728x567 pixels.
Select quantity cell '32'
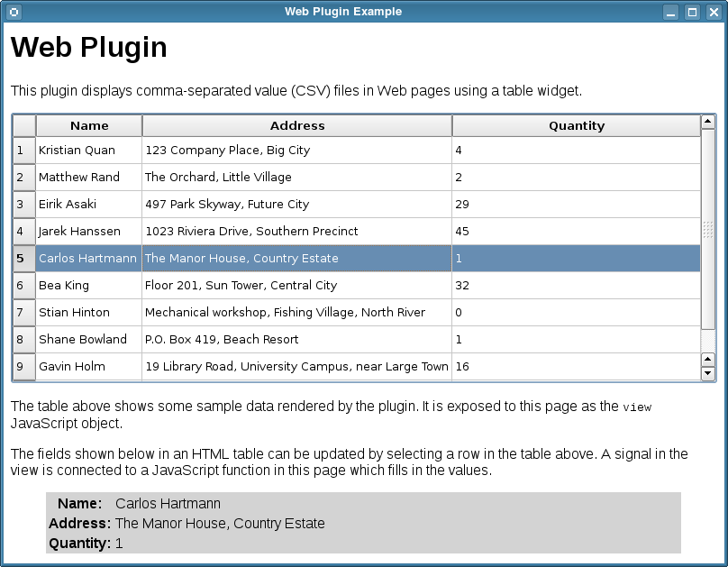point(576,285)
